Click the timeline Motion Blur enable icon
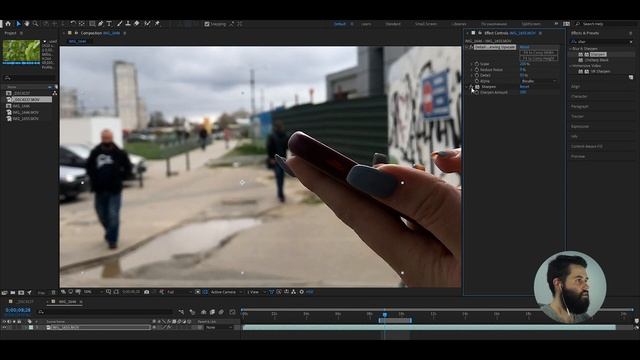 pyautogui.click(x=221, y=312)
